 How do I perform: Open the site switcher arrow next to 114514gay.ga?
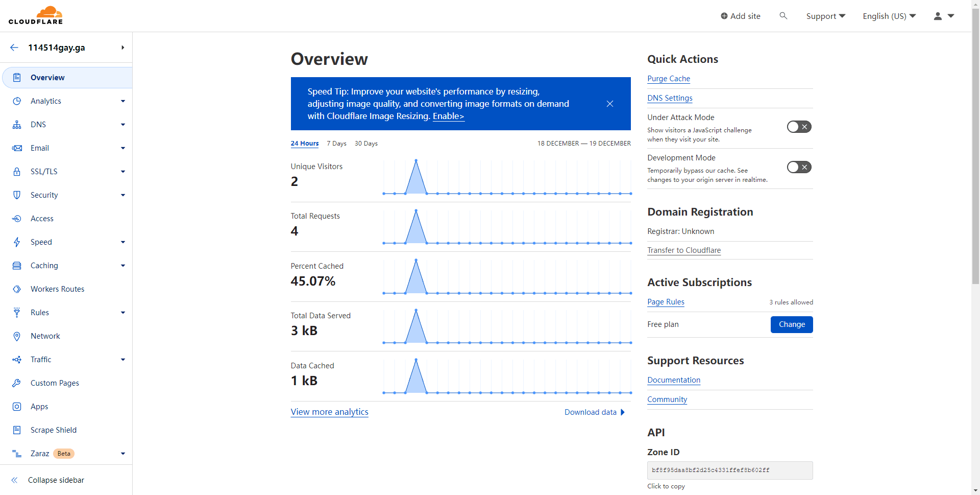point(123,48)
